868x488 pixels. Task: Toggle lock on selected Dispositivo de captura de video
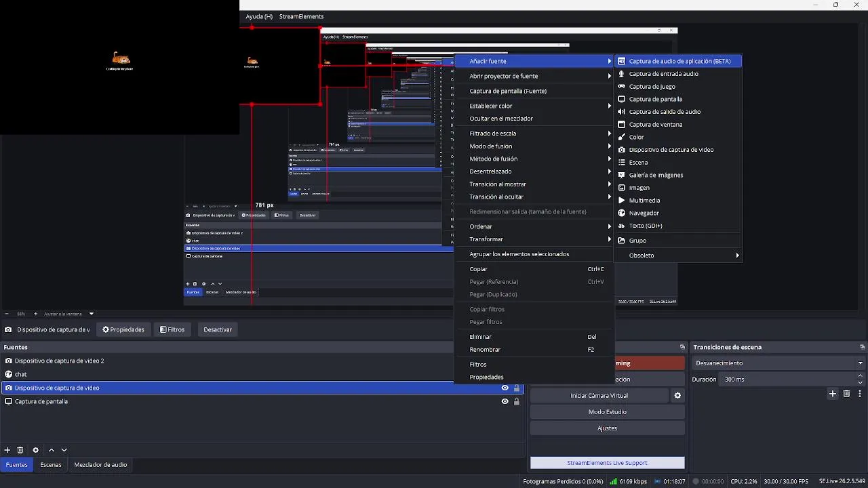coord(517,388)
